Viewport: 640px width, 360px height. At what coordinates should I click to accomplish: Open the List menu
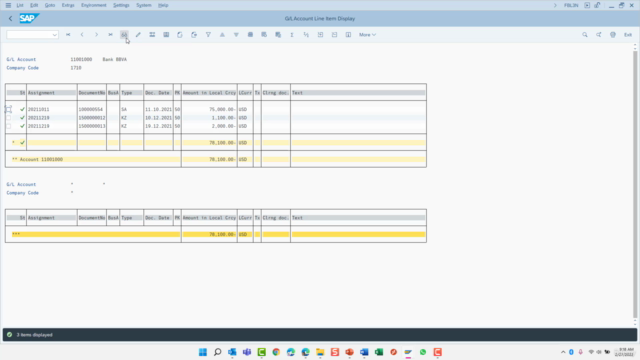(20, 5)
